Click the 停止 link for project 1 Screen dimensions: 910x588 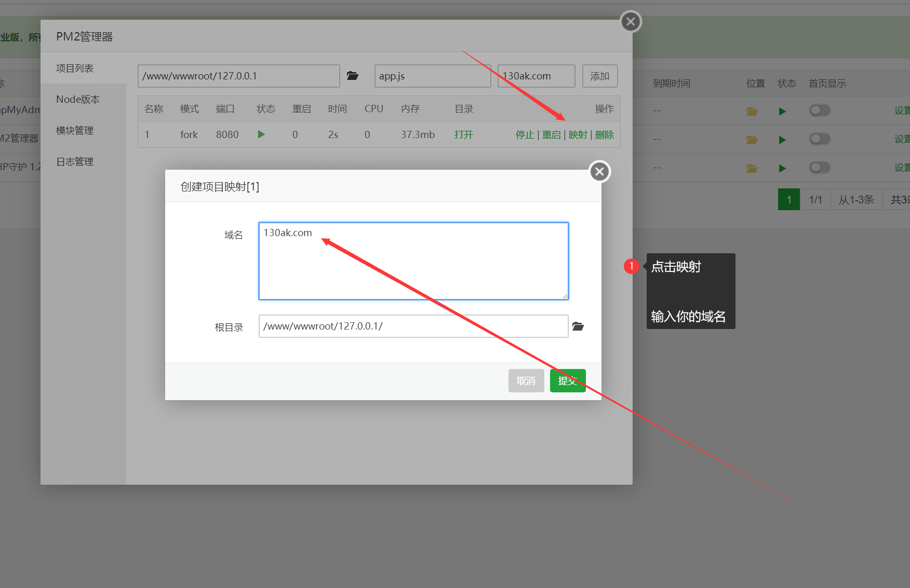(525, 135)
